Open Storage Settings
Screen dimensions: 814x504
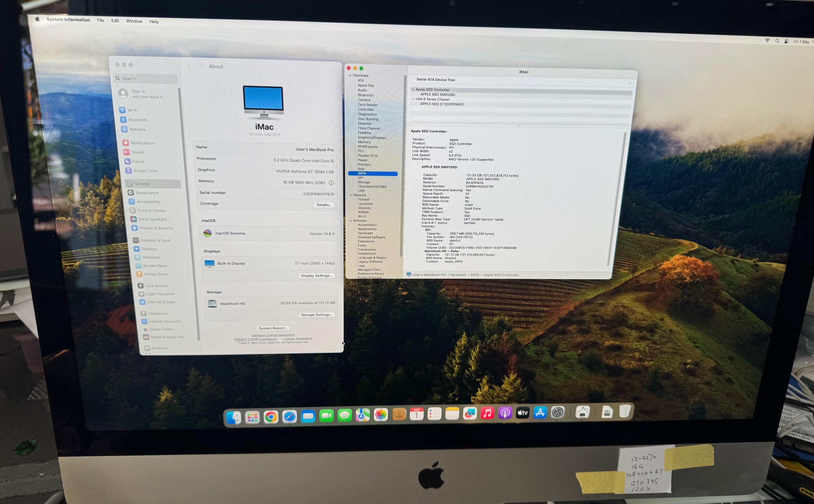(317, 315)
